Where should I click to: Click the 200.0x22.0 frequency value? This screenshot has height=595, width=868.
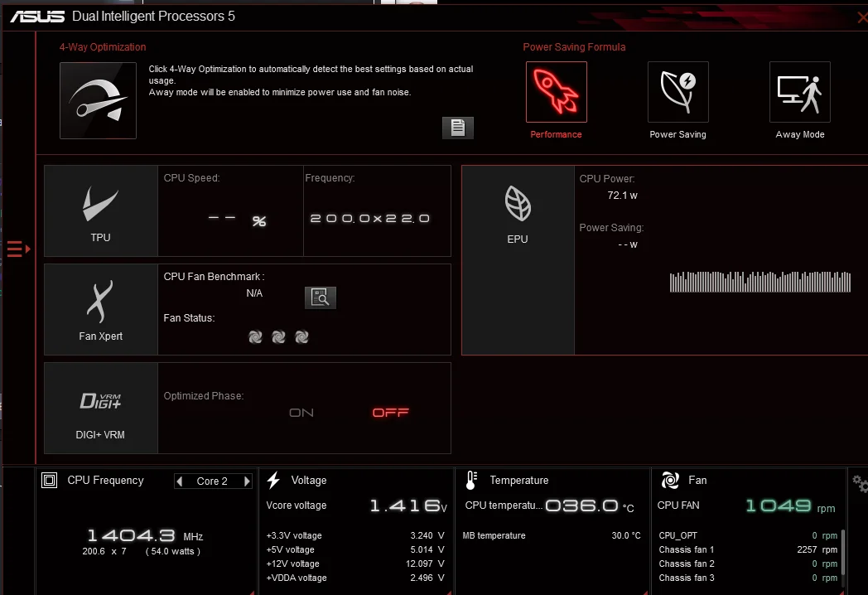369,219
